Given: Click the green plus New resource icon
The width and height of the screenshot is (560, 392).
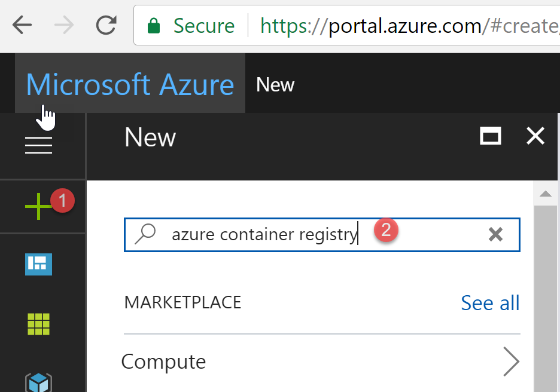Looking at the screenshot, I should coord(38,207).
